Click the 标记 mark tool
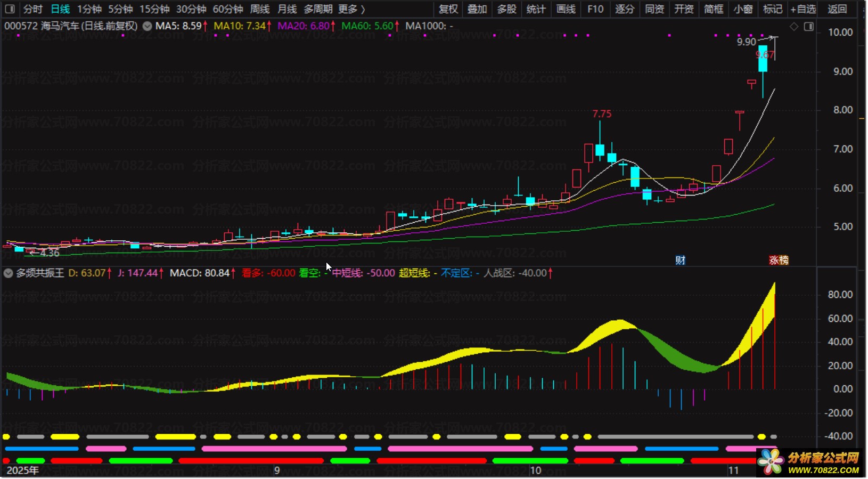868x479 pixels. [x=772, y=9]
